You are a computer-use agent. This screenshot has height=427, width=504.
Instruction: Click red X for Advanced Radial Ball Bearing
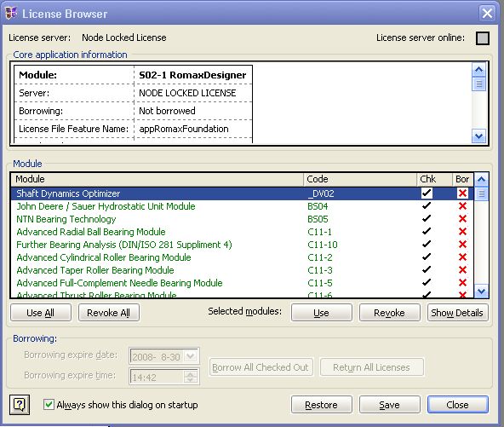(x=462, y=232)
